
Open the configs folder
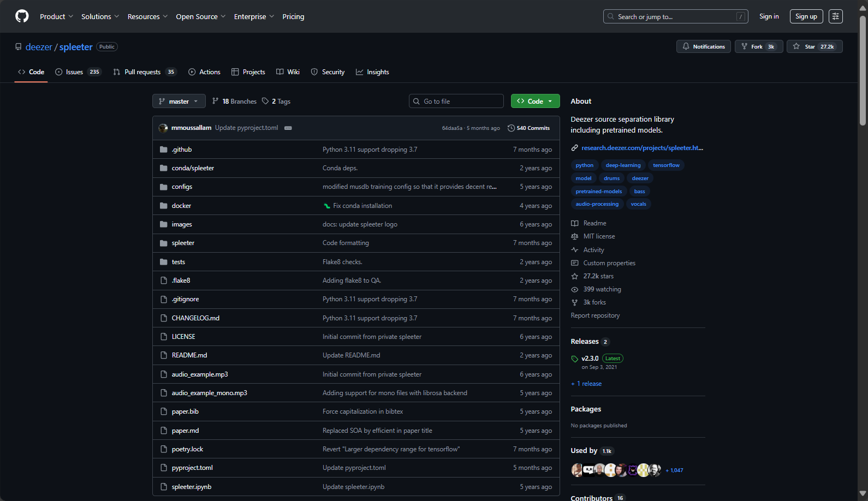[x=182, y=187]
